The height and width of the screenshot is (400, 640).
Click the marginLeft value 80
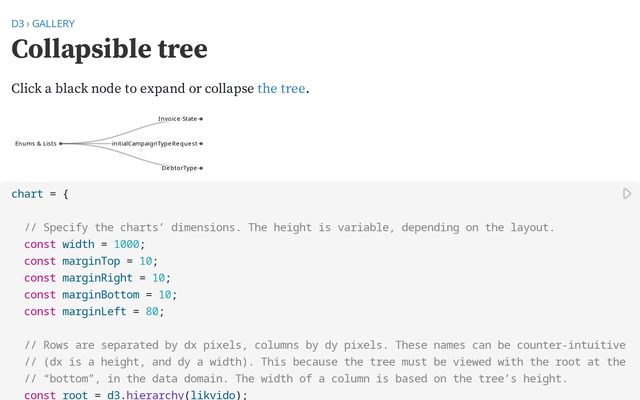pos(152,311)
